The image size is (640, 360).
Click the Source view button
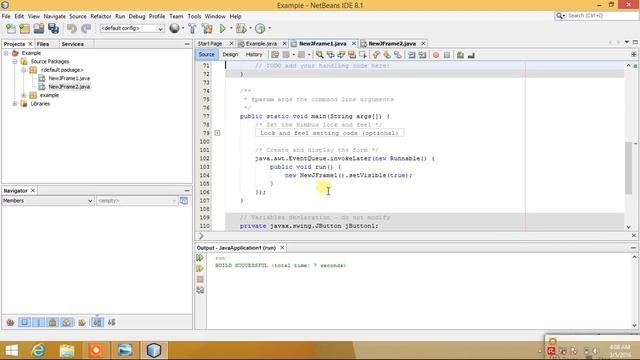point(207,54)
